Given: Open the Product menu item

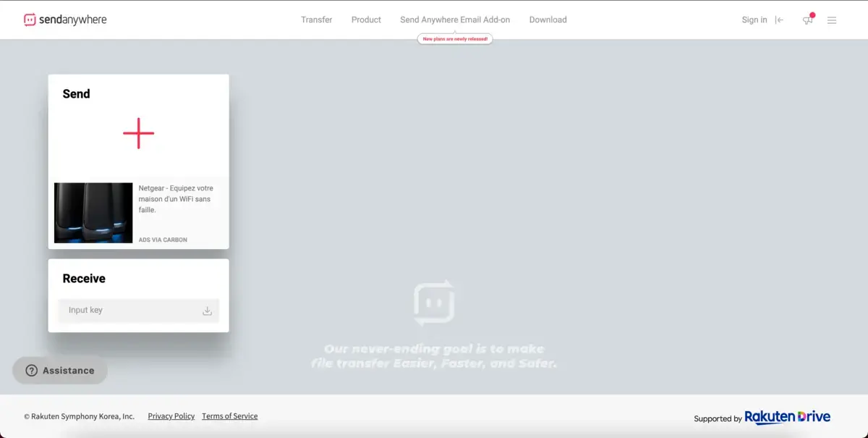Looking at the screenshot, I should pos(366,20).
